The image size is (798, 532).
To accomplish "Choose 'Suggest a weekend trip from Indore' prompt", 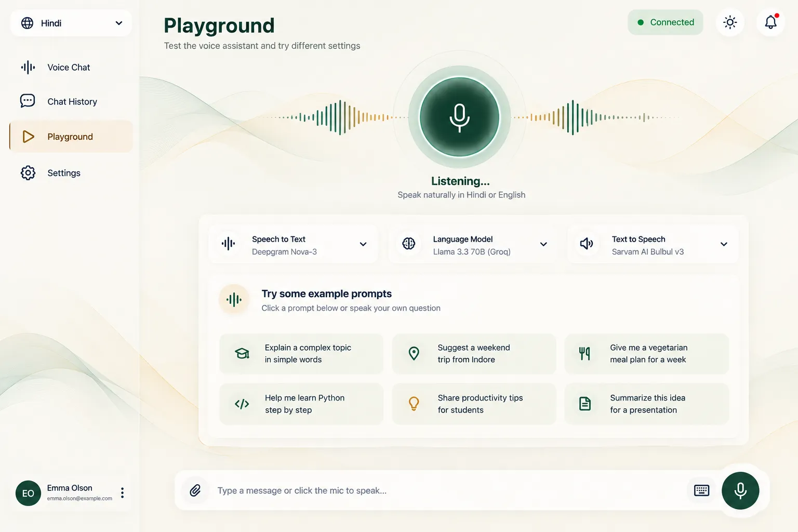I will click(x=474, y=354).
